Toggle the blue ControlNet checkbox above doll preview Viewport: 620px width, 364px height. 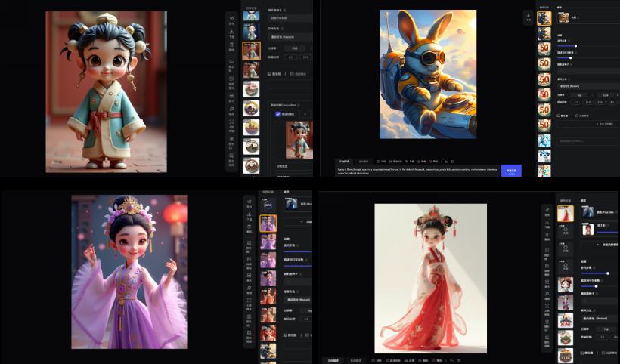tap(277, 113)
